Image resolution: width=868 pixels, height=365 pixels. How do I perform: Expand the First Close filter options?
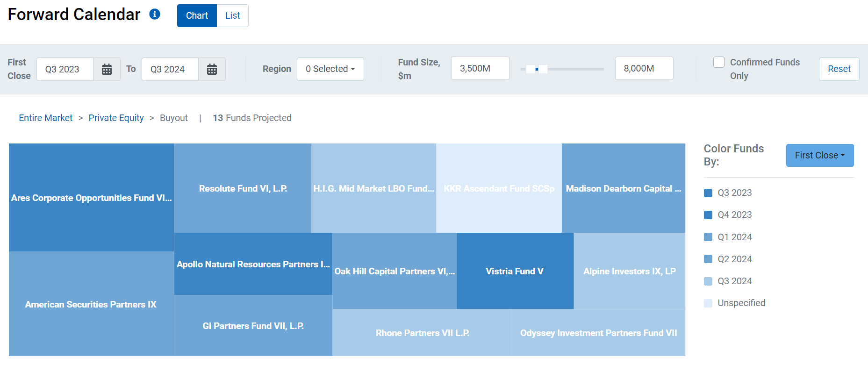pyautogui.click(x=819, y=155)
